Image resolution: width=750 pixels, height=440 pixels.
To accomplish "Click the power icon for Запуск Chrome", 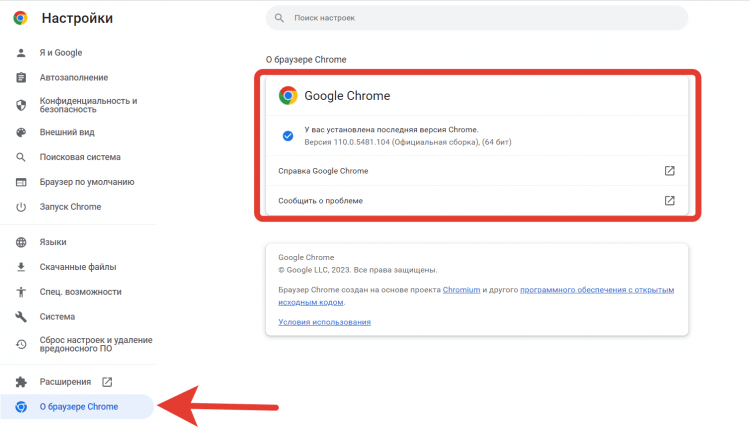I will point(21,207).
